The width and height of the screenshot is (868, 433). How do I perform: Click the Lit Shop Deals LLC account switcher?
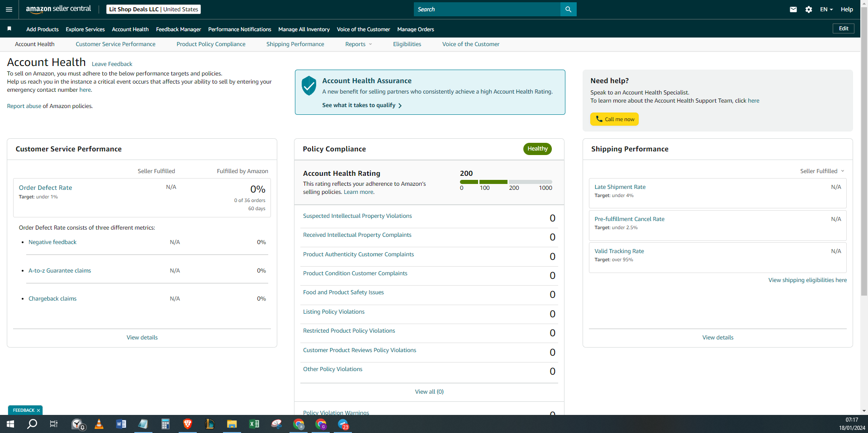coord(154,9)
